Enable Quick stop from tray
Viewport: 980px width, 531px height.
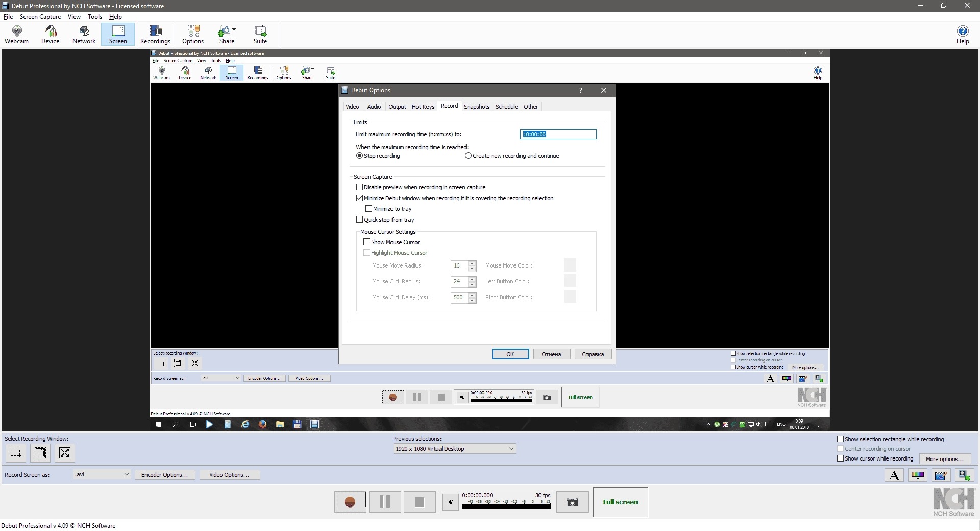click(x=385, y=220)
